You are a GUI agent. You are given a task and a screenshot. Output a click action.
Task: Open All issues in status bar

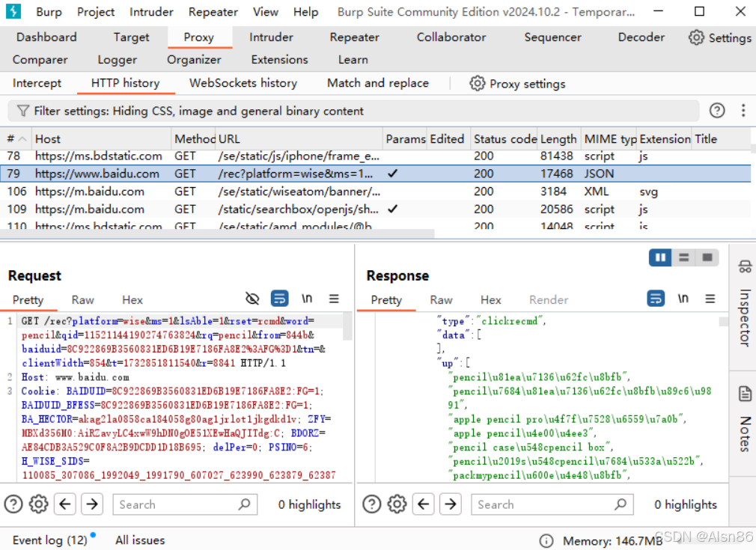pos(140,540)
